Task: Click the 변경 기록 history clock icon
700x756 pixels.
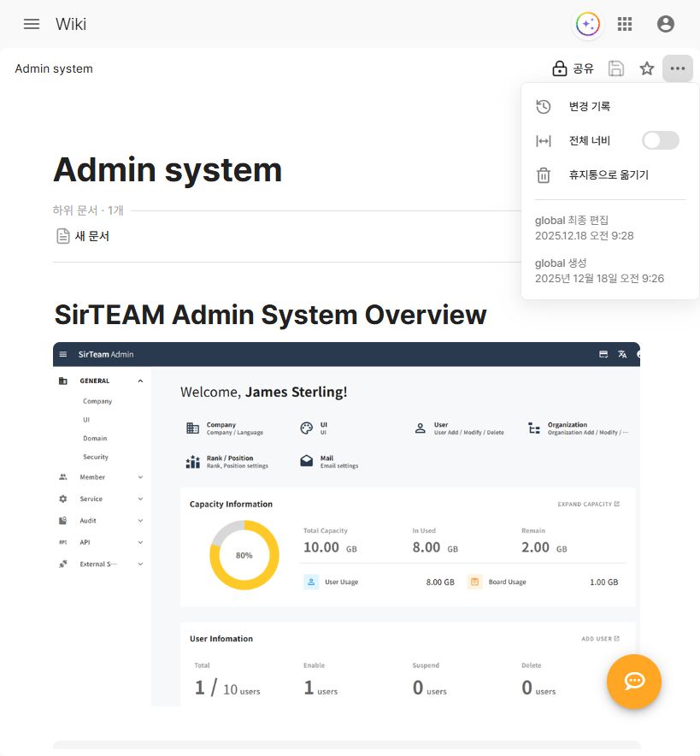Action: tap(544, 107)
